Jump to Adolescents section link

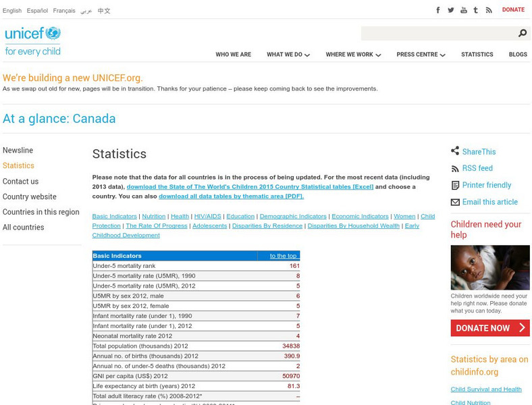[210, 225]
